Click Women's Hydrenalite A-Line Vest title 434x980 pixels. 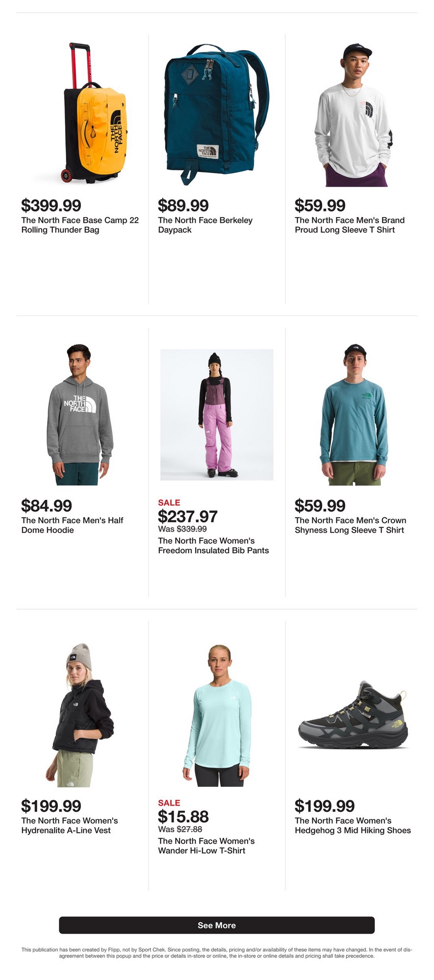pos(70,825)
